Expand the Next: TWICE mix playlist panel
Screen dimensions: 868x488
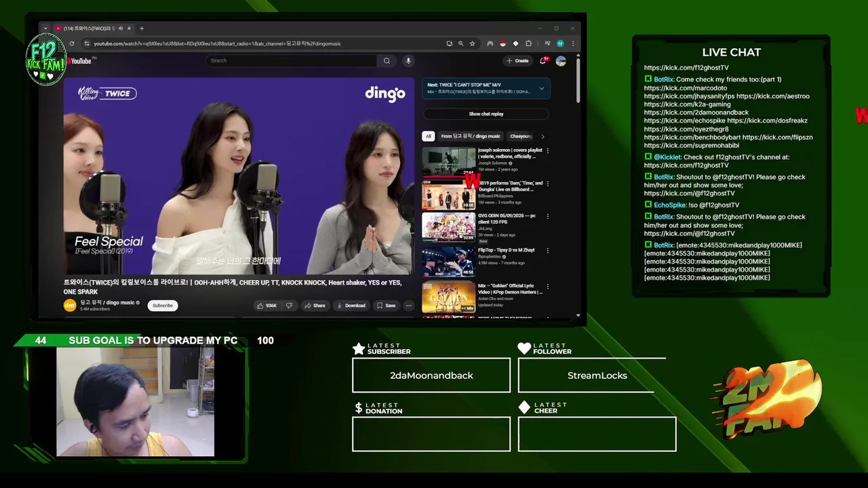[x=541, y=88]
